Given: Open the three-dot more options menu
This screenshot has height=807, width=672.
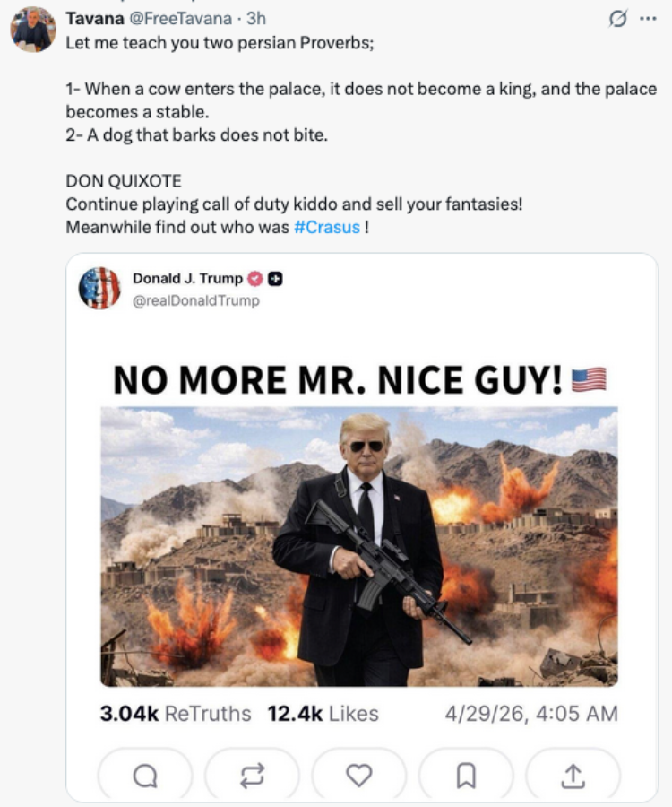Looking at the screenshot, I should click(648, 19).
